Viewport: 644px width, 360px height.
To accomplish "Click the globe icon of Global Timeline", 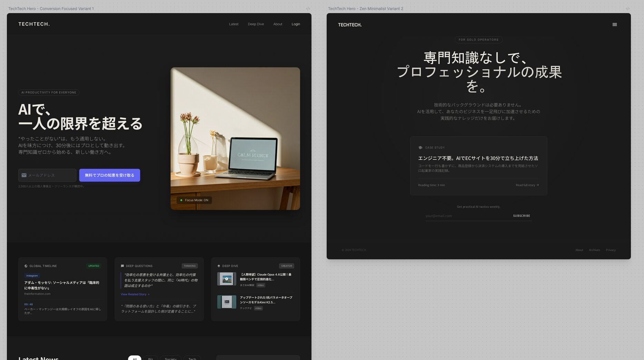I will [26, 266].
